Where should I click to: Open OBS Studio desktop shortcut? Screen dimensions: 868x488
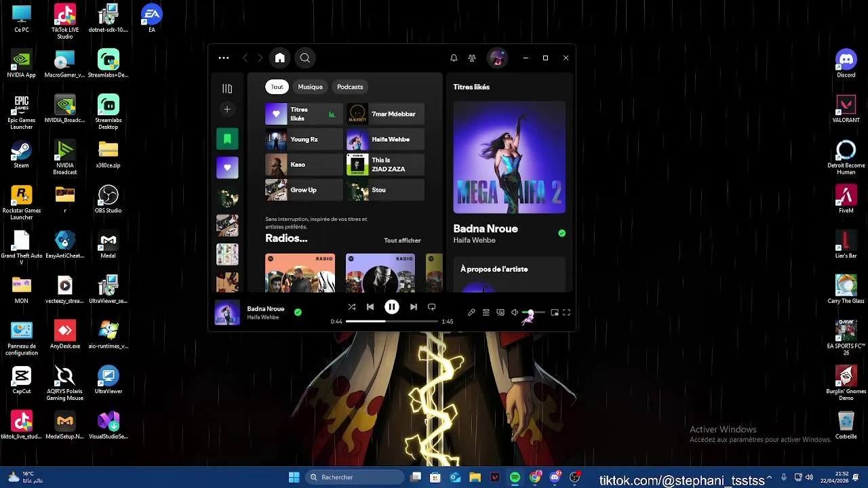point(108,200)
